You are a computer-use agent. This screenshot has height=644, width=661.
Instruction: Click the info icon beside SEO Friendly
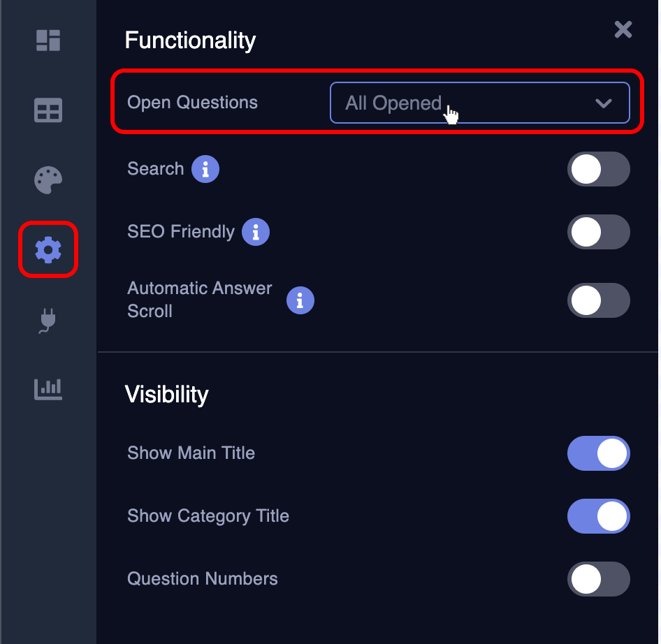256,232
